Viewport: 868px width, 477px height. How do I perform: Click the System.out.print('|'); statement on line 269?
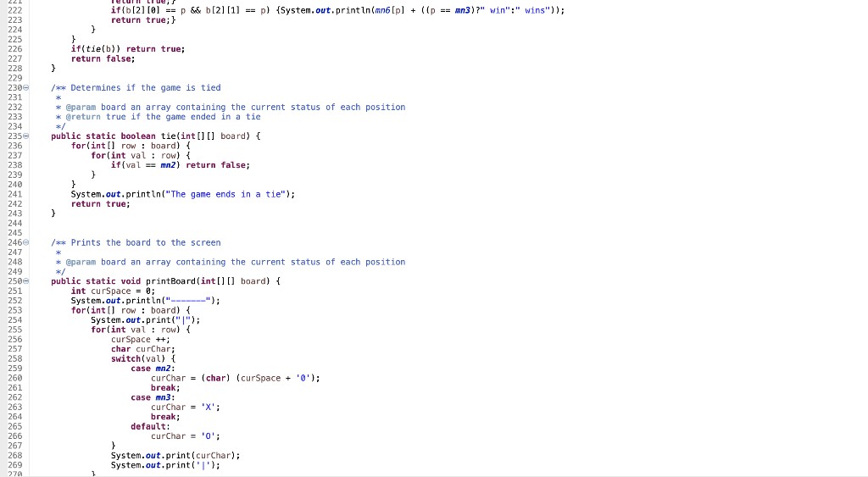[165, 465]
